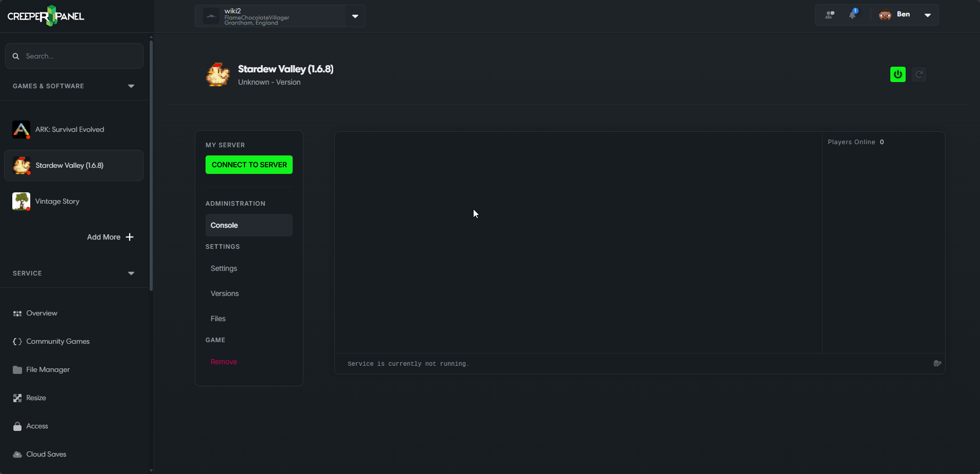Click the sidebar Search field
This screenshot has width=980, height=474.
tap(74, 56)
